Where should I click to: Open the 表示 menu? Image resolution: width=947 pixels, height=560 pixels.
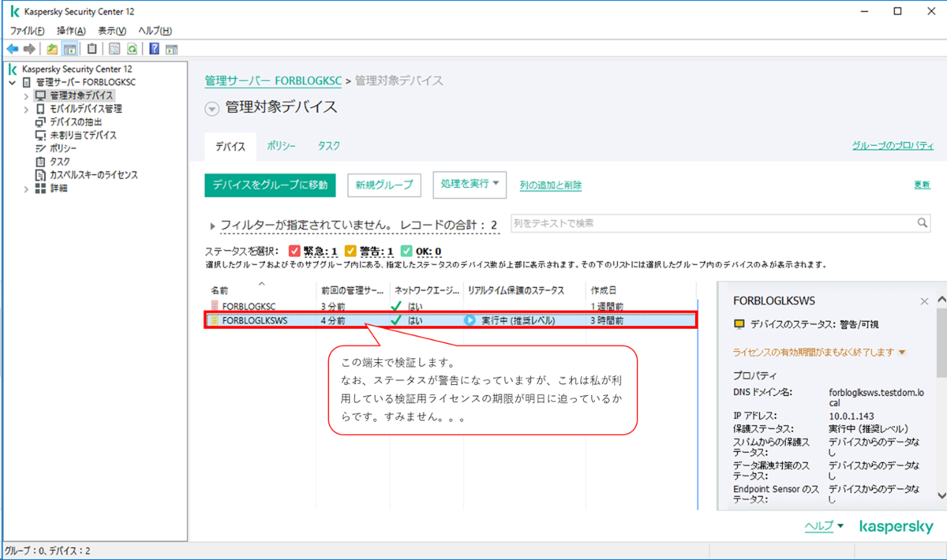click(x=112, y=30)
